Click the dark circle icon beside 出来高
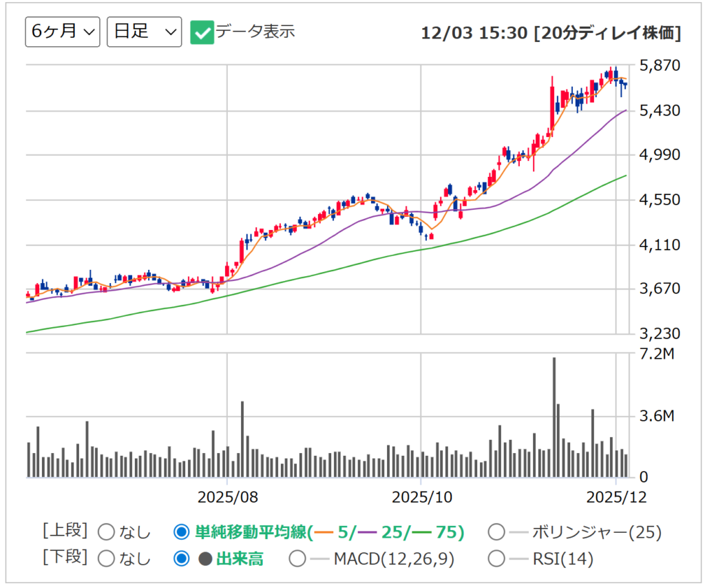This screenshot has width=705, height=588. click(205, 559)
